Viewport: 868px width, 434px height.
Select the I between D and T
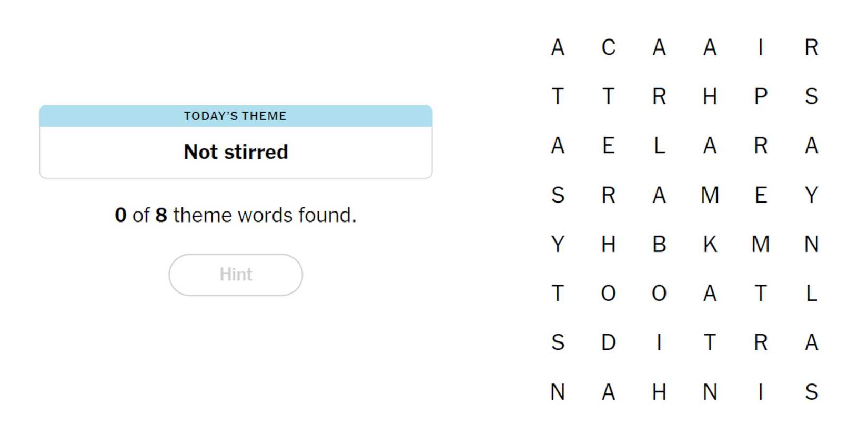(659, 342)
